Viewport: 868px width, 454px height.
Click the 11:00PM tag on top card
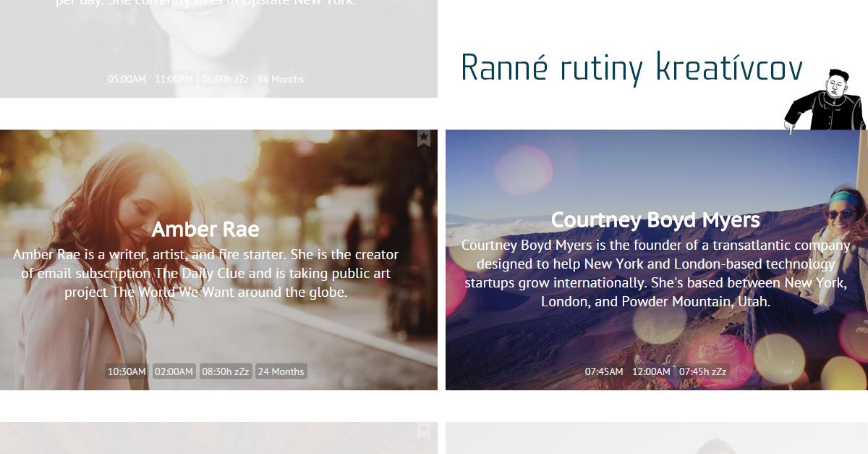click(174, 79)
